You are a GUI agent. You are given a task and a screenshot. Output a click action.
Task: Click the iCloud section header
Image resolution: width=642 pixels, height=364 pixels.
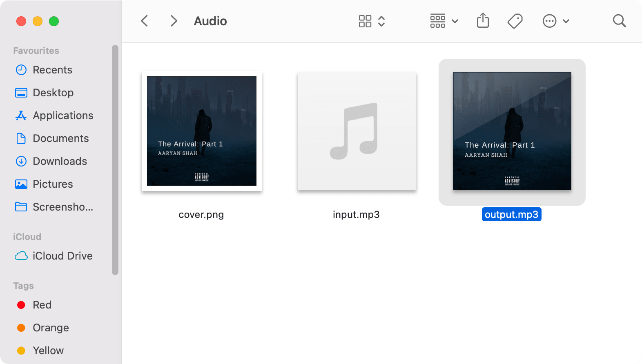click(x=27, y=237)
